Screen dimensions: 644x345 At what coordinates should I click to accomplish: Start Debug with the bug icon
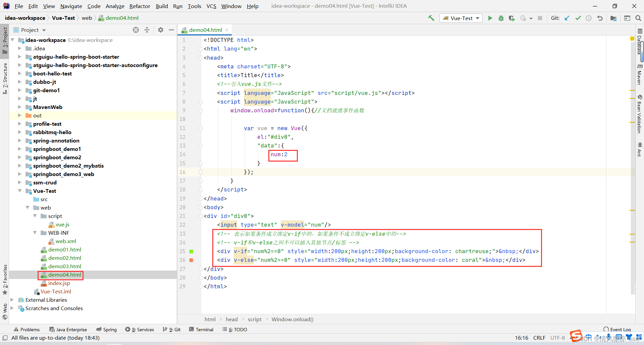point(501,18)
